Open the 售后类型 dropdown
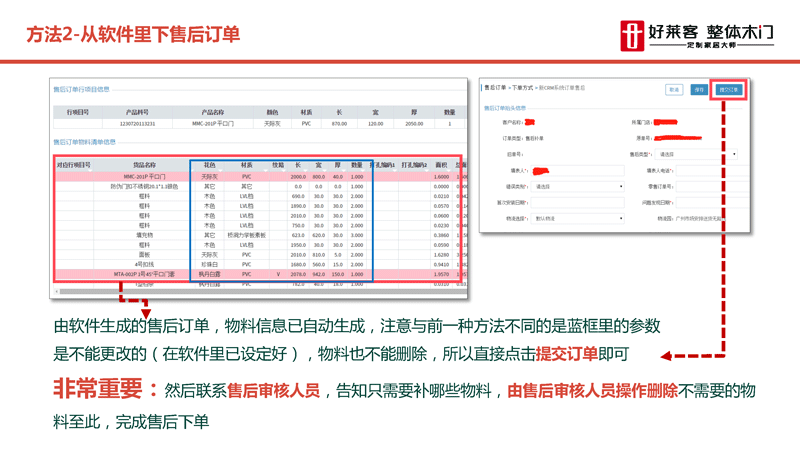 [697, 155]
